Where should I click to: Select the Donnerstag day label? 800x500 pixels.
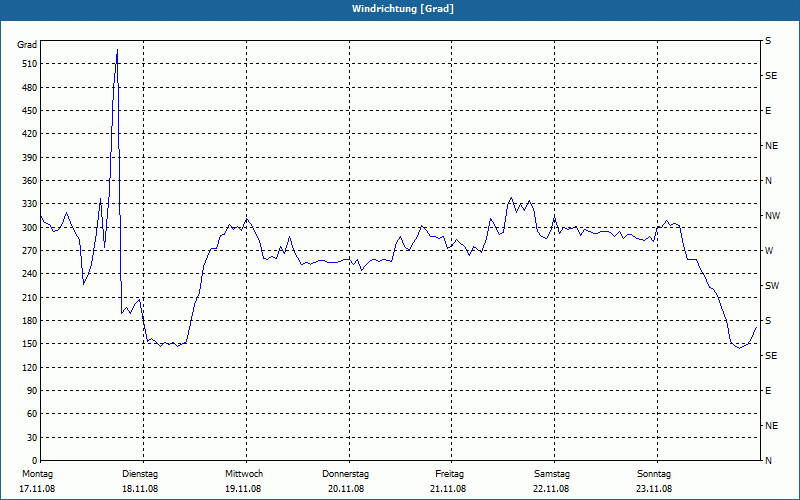345,474
